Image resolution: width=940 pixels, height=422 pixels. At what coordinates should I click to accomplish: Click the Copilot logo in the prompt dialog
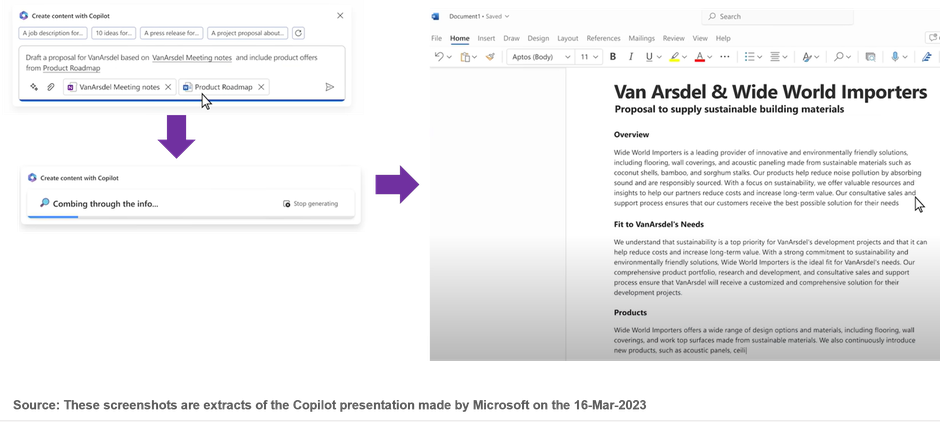click(24, 16)
